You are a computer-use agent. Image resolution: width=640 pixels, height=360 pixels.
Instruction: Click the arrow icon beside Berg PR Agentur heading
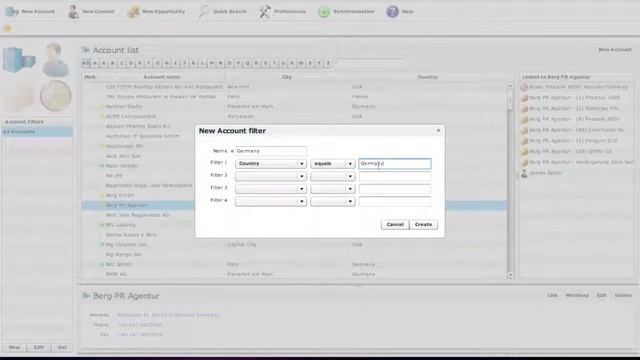[x=86, y=296]
